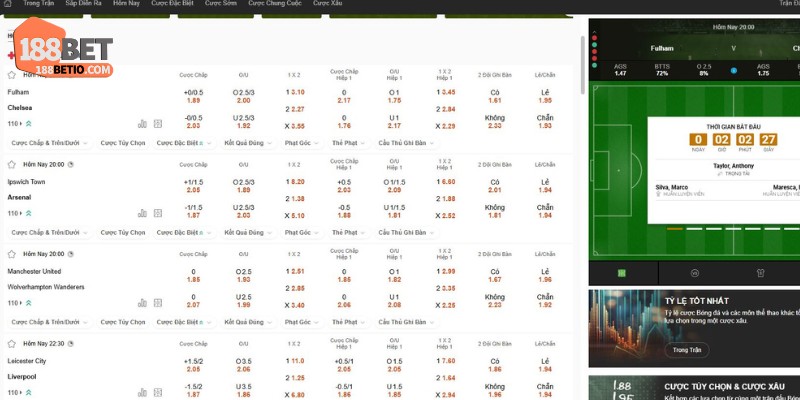This screenshot has width=800, height=400.
Task: Open Phạt Góc dropdown in Ipswich match
Action: pos(301,233)
